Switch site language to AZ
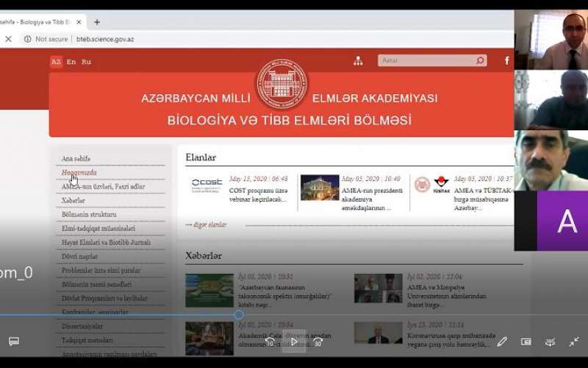 tap(56, 62)
